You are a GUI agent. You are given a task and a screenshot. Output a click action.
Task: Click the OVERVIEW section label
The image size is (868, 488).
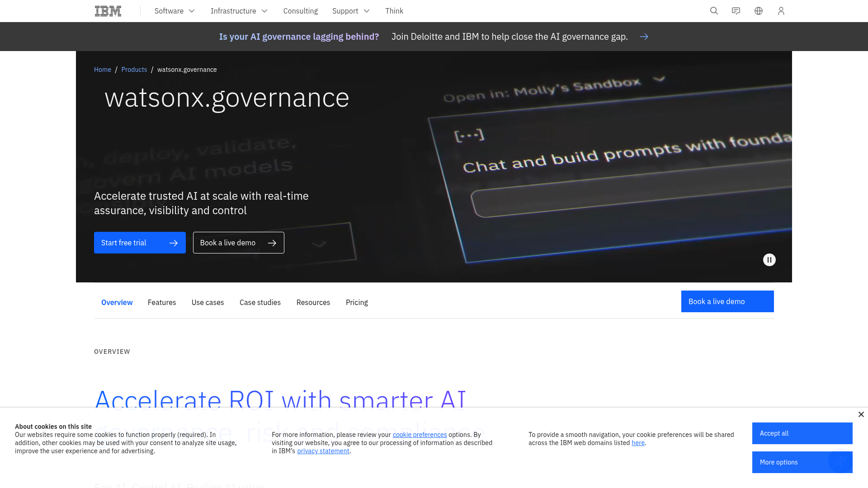pyautogui.click(x=112, y=352)
